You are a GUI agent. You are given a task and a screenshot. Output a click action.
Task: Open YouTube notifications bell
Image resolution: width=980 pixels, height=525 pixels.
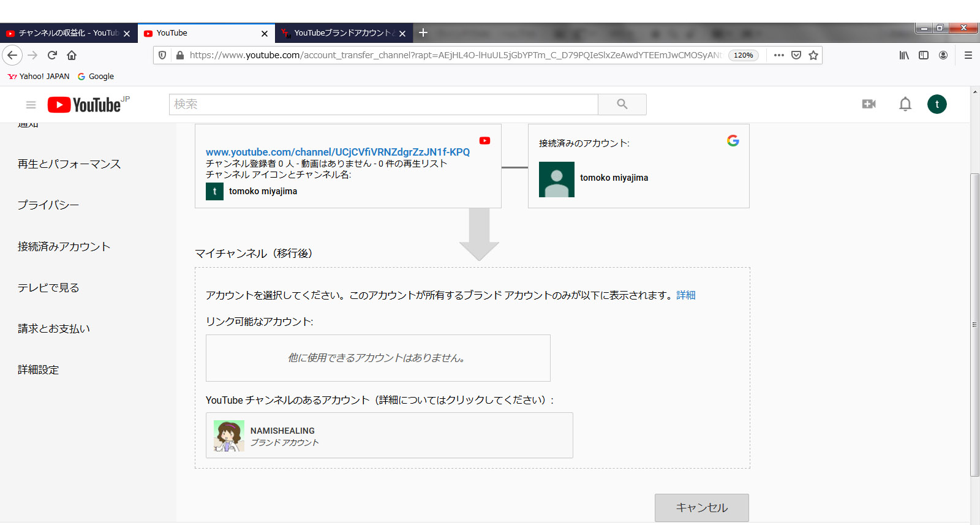(905, 104)
